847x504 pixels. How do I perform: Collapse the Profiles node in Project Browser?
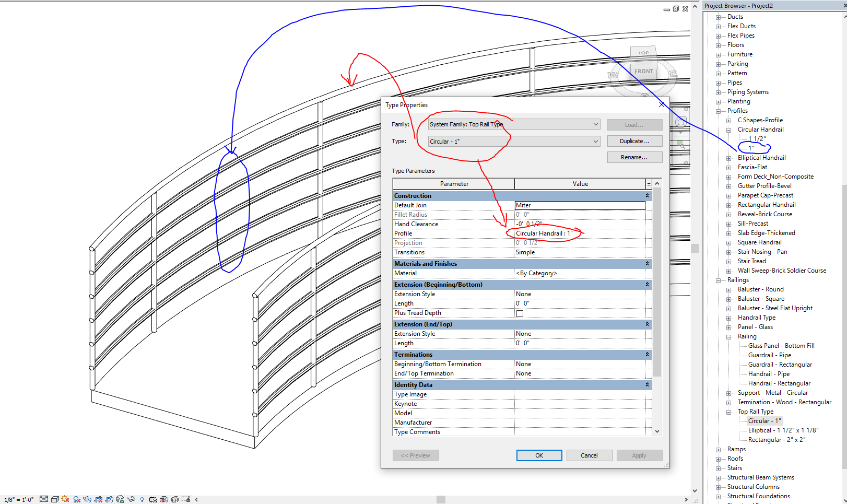(718, 111)
